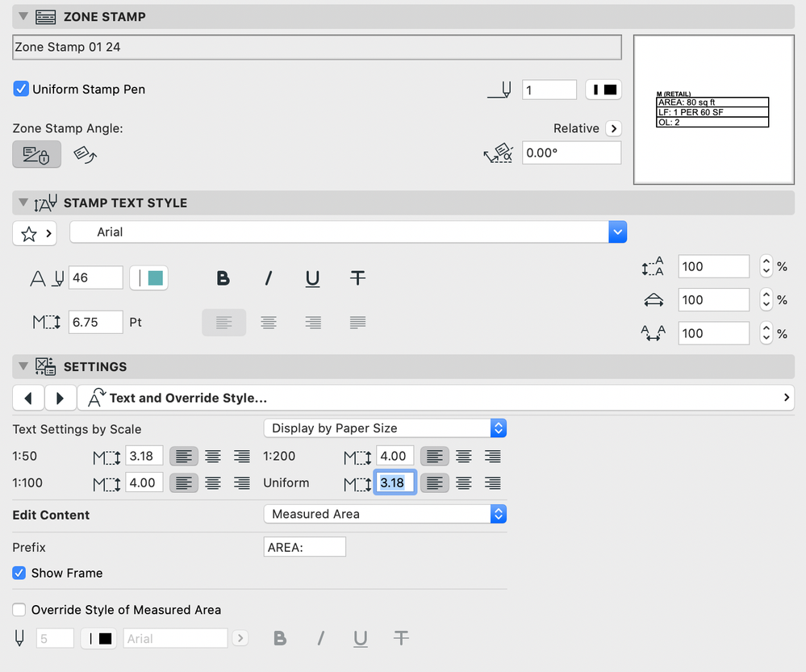Open the Arial font family dropdown

(617, 232)
